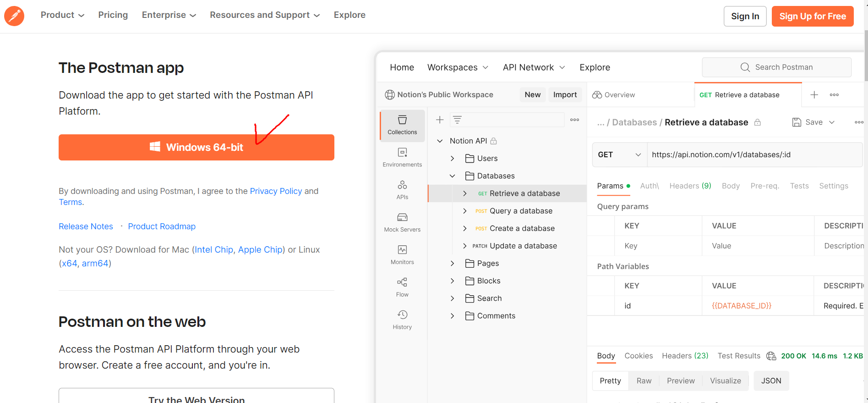
Task: Switch to the Params tab
Action: coord(613,186)
